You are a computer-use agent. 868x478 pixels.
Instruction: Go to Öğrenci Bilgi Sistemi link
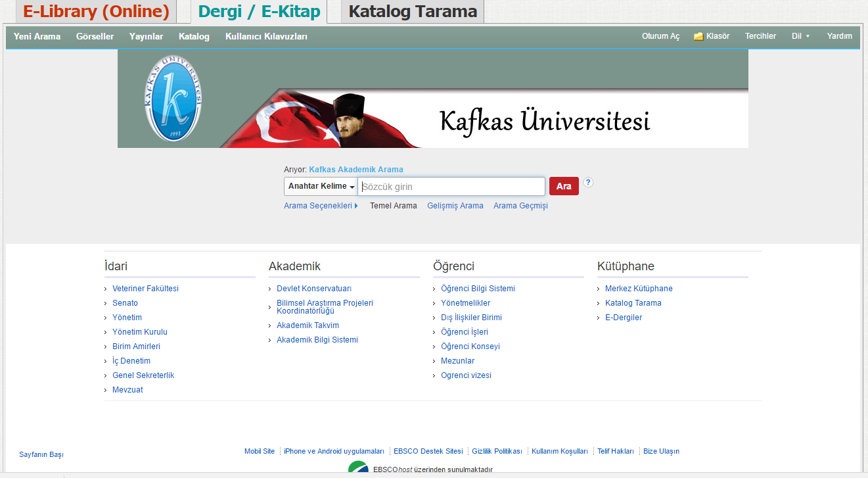pos(478,289)
